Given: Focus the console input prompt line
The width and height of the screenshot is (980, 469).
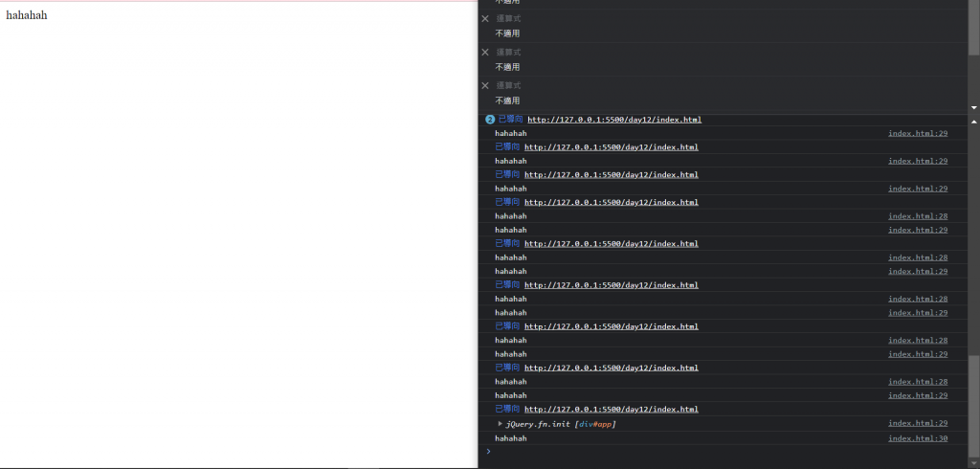Looking at the screenshot, I should point(725,451).
